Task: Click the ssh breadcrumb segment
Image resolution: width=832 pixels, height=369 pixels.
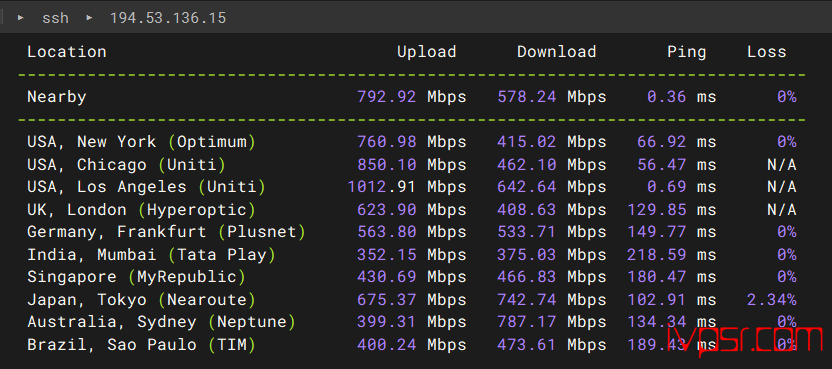Action: click(x=56, y=18)
